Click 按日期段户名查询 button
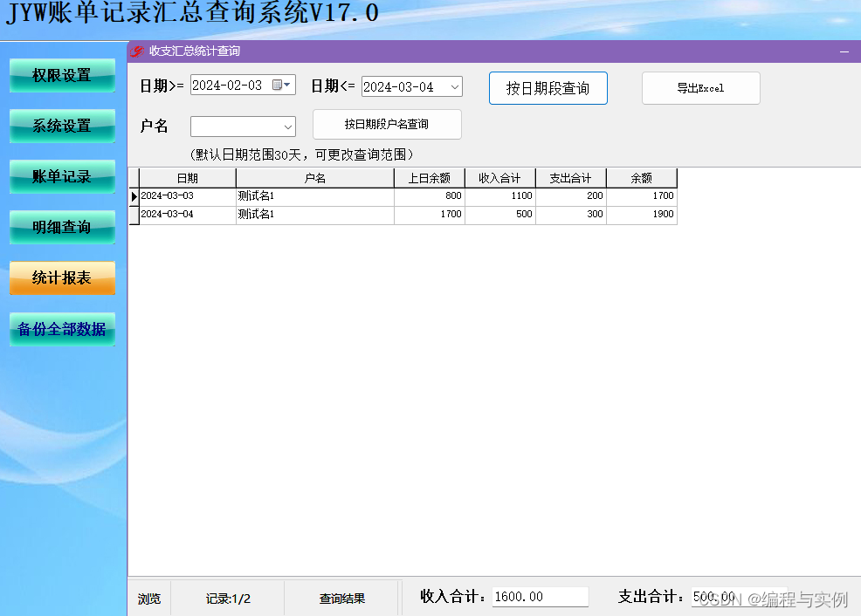Image resolution: width=861 pixels, height=616 pixels. coord(387,125)
